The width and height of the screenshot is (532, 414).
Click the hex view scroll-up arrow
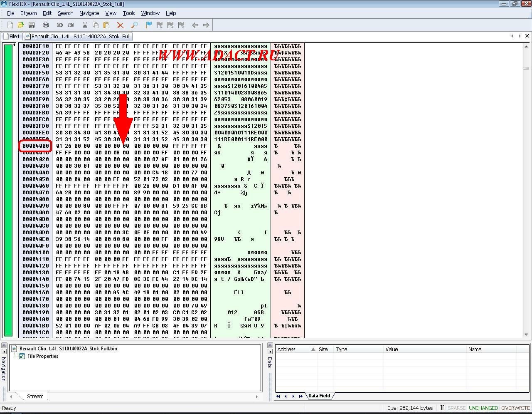point(526,46)
